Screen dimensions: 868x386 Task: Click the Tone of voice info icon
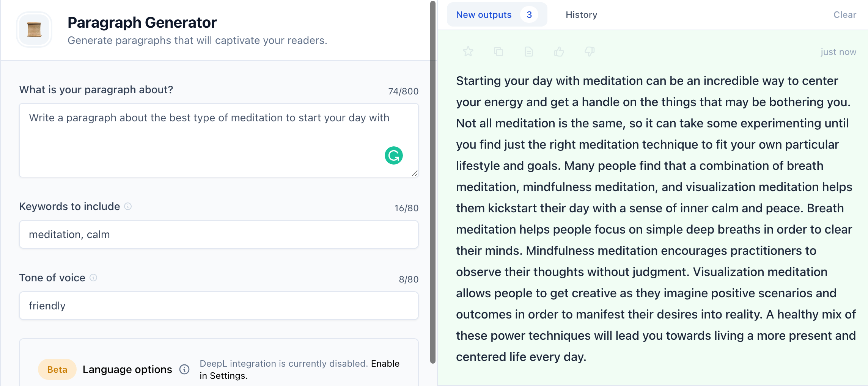(x=93, y=278)
